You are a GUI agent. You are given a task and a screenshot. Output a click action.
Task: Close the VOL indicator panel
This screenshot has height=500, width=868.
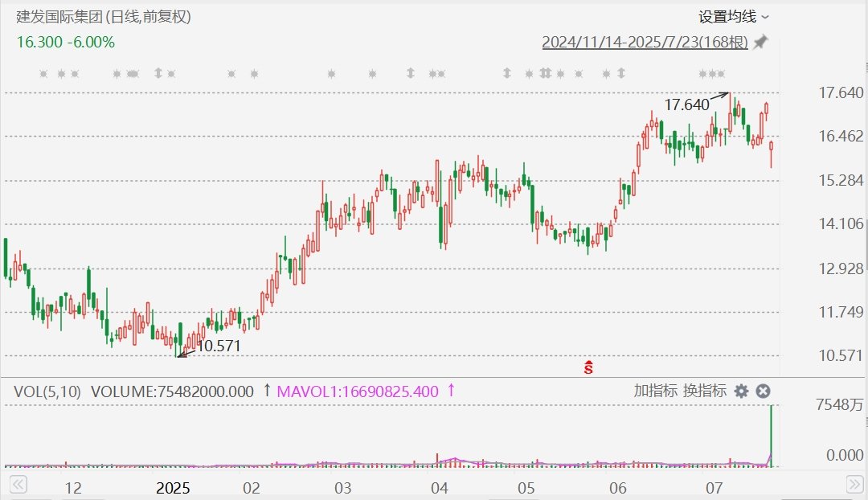click(764, 391)
